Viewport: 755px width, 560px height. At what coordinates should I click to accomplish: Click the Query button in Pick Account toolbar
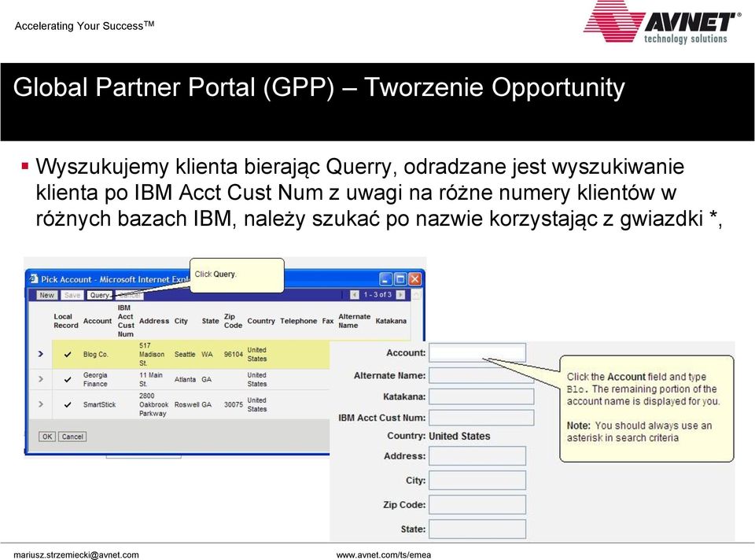[100, 295]
